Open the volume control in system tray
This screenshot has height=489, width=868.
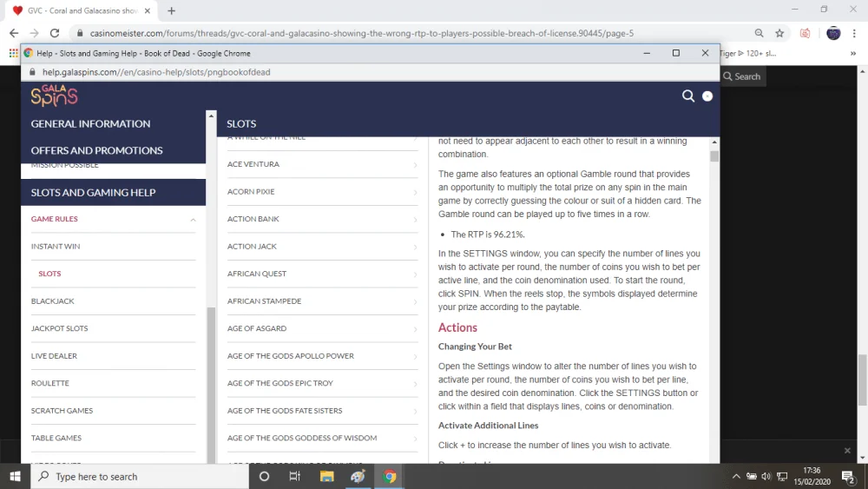coord(766,476)
